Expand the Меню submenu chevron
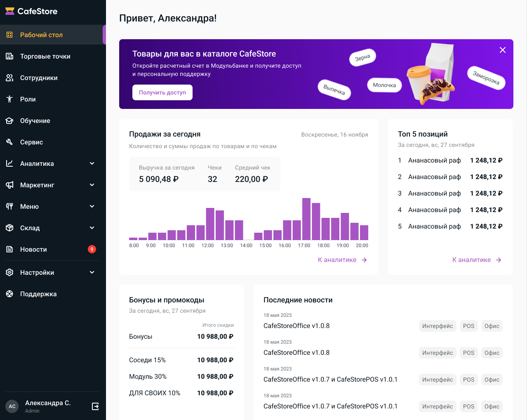This screenshot has height=420, width=527. (92, 206)
